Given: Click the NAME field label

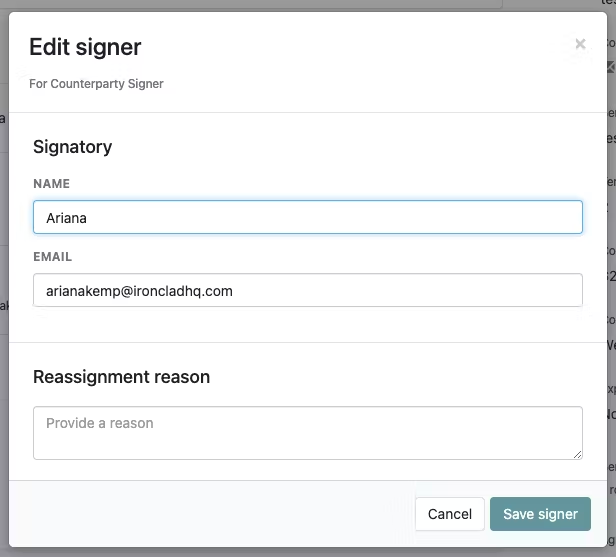Looking at the screenshot, I should pyautogui.click(x=51, y=183).
